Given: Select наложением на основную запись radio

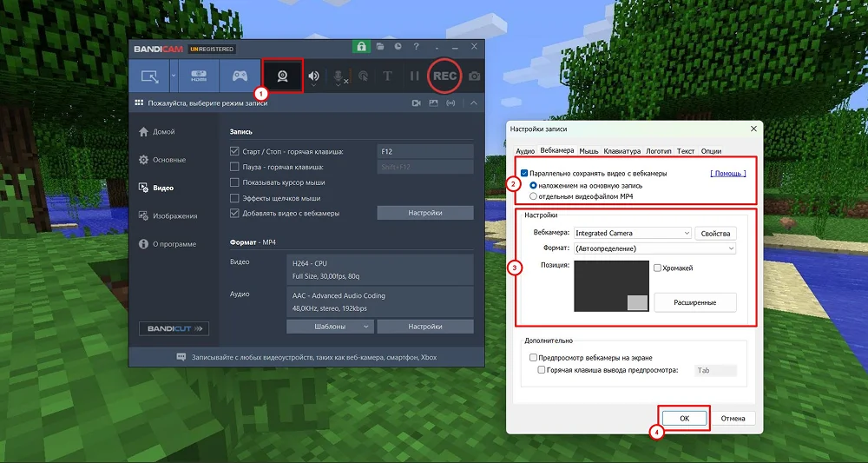Looking at the screenshot, I should tap(533, 186).
